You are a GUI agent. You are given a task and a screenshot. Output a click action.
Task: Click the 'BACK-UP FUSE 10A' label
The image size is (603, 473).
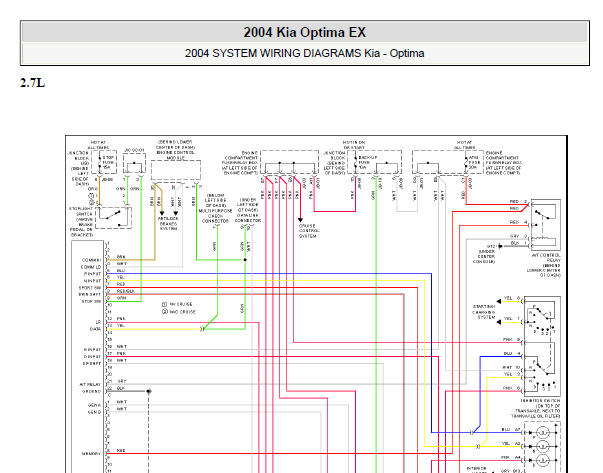coord(367,162)
